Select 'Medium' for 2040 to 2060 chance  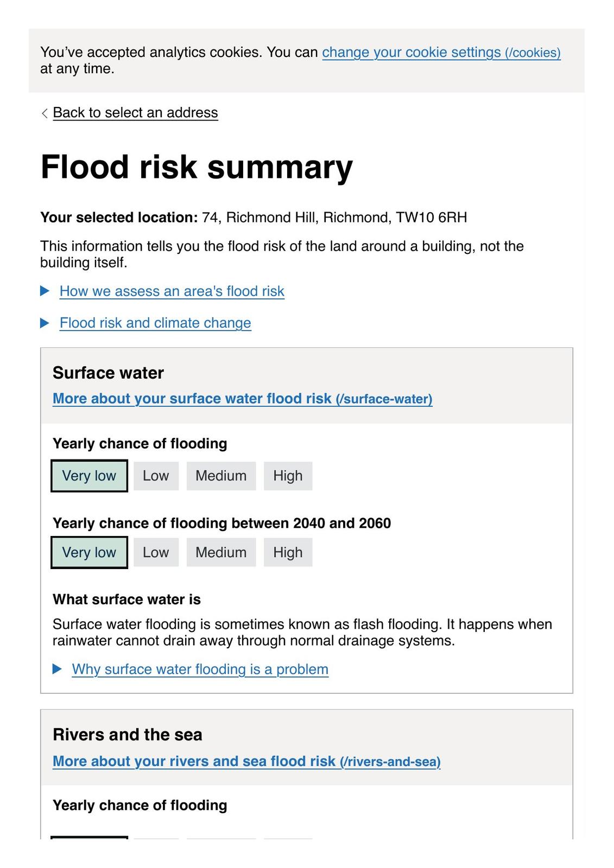point(221,552)
